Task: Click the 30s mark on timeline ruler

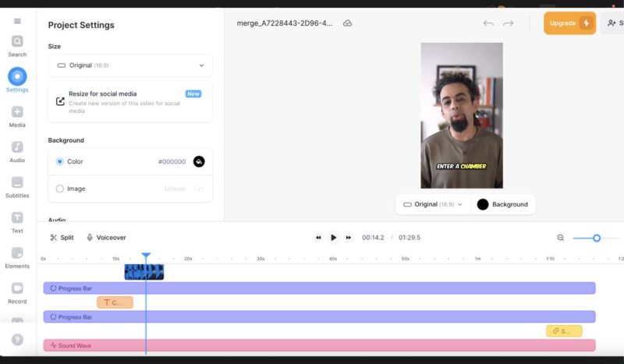Action: tap(261, 259)
